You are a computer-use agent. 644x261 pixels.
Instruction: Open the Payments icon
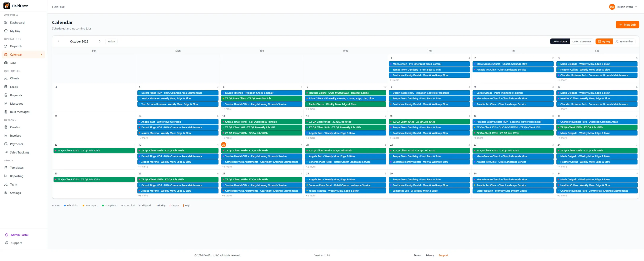pos(6,144)
